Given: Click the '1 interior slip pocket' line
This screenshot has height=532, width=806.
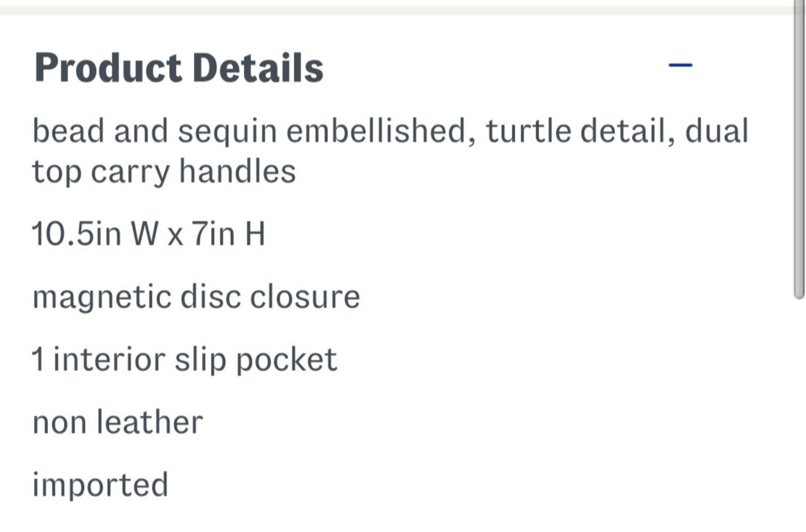Looking at the screenshot, I should coord(184,360).
